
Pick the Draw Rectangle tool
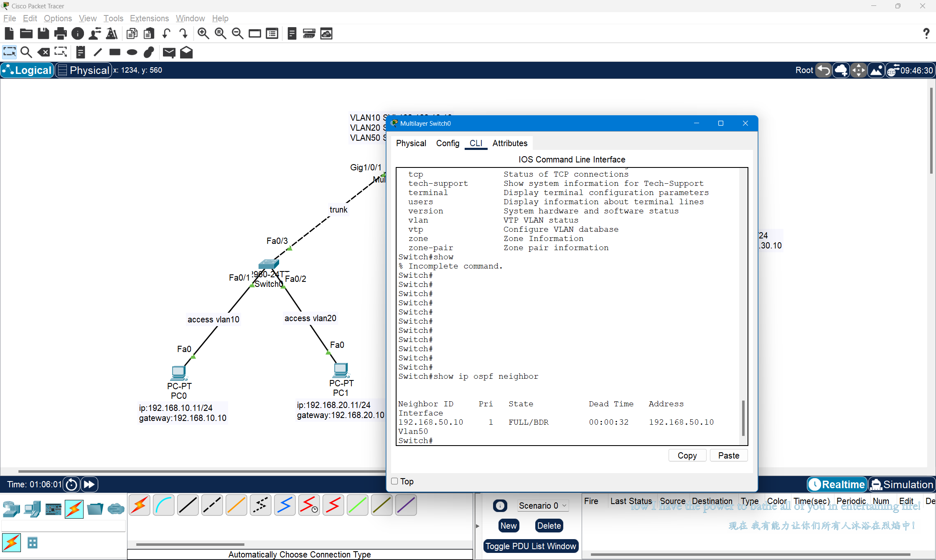coord(114,52)
